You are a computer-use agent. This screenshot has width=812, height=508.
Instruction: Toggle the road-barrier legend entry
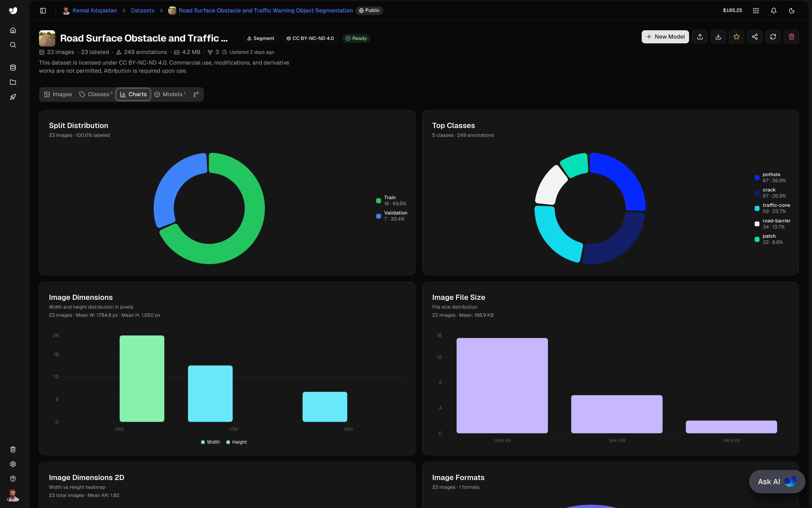(772, 224)
